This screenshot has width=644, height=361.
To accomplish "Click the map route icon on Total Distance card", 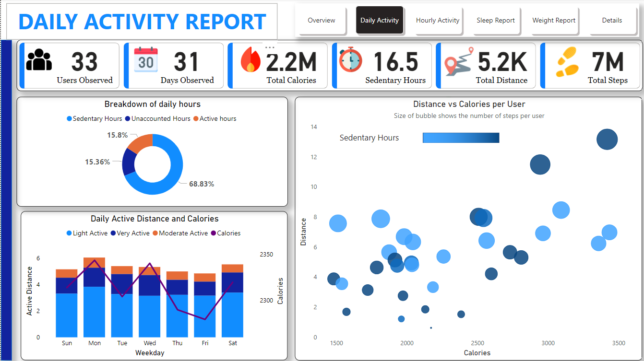I will click(x=458, y=61).
